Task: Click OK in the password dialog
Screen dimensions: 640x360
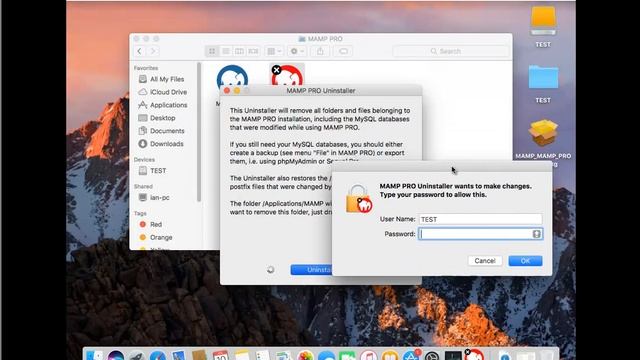Action: click(525, 261)
